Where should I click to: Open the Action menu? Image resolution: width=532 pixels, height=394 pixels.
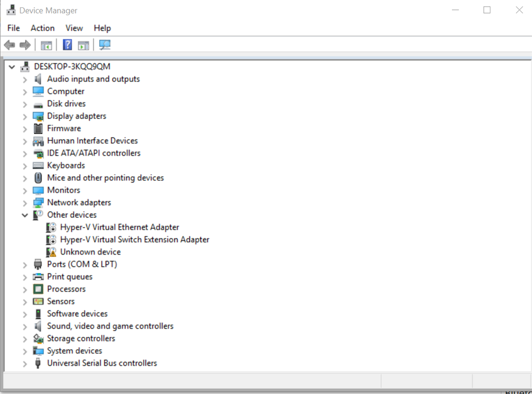[x=43, y=28]
